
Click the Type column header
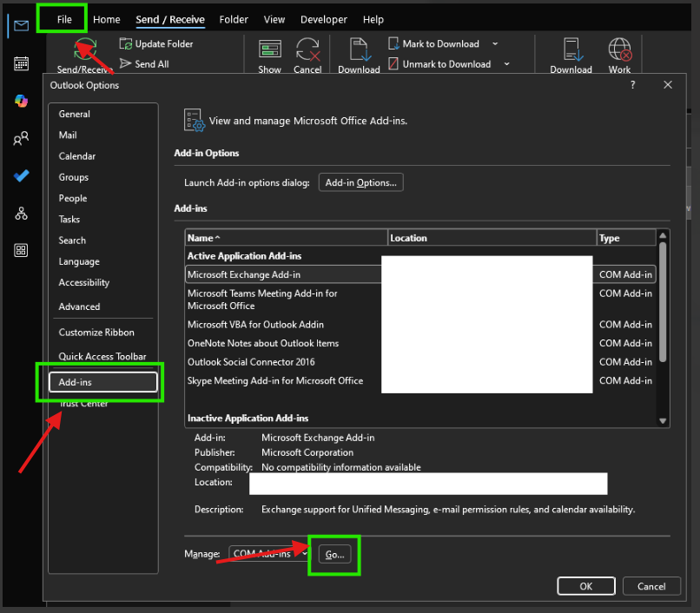click(x=626, y=238)
